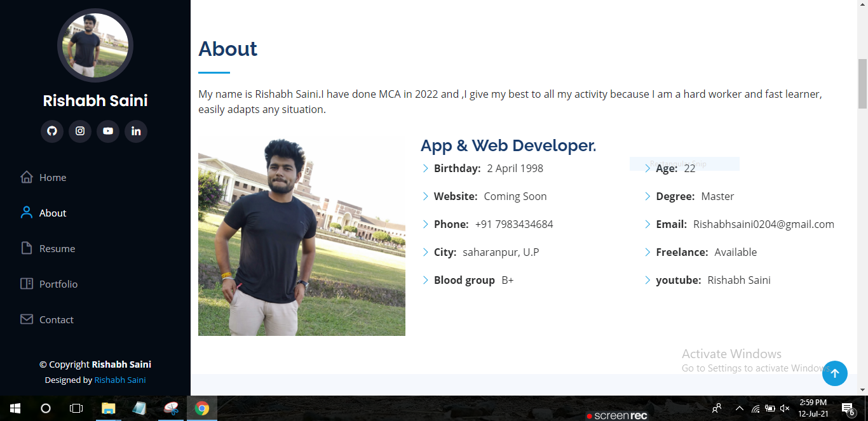
Task: Click the circular profile photo thumbnail
Action: click(95, 45)
